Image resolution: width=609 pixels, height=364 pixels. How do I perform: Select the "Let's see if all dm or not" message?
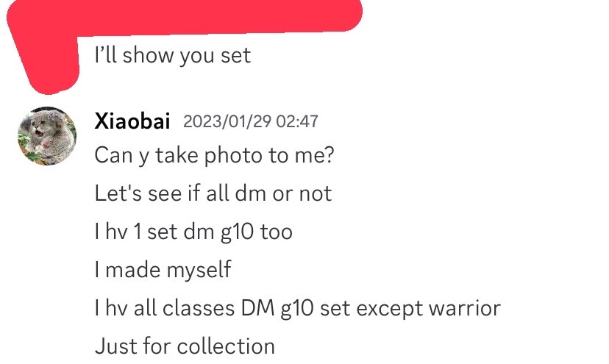pos(213,193)
